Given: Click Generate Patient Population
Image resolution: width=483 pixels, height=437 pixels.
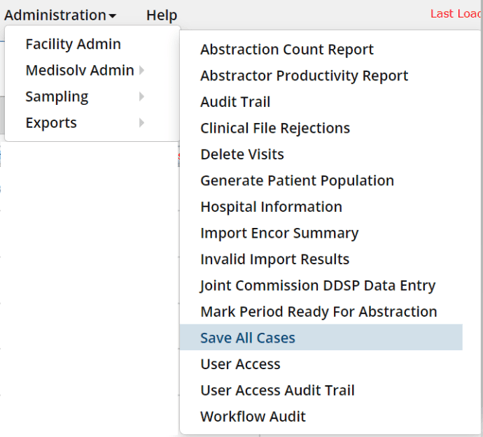Looking at the screenshot, I should coord(297,181).
